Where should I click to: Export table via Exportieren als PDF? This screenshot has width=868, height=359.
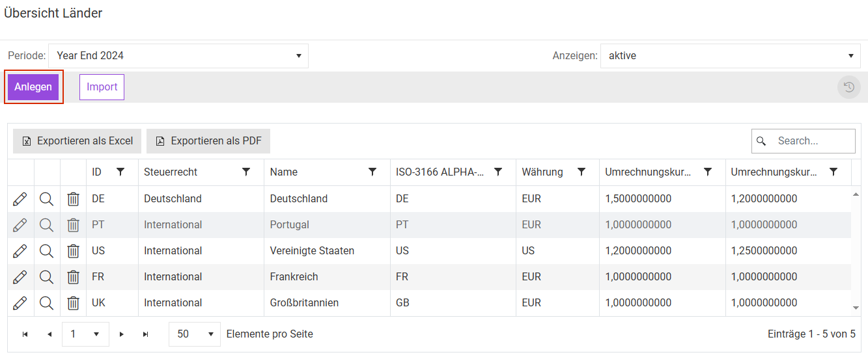(208, 141)
